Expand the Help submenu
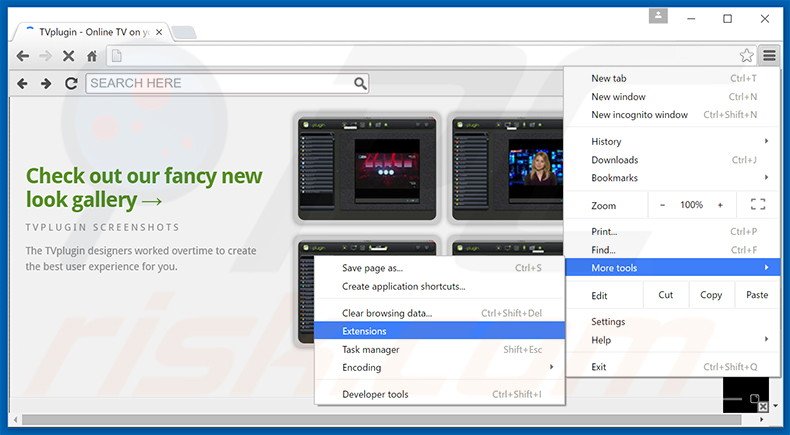This screenshot has width=790, height=435. [x=674, y=340]
